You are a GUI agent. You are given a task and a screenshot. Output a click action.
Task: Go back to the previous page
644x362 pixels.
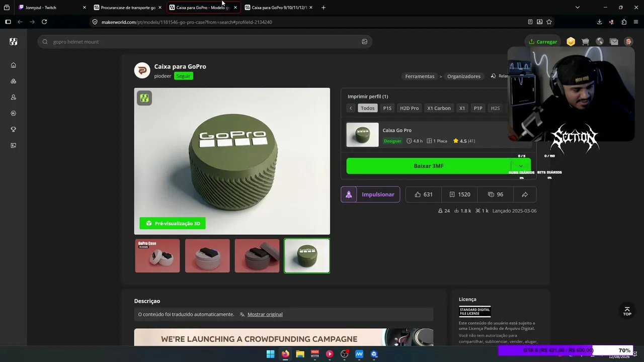(20, 22)
